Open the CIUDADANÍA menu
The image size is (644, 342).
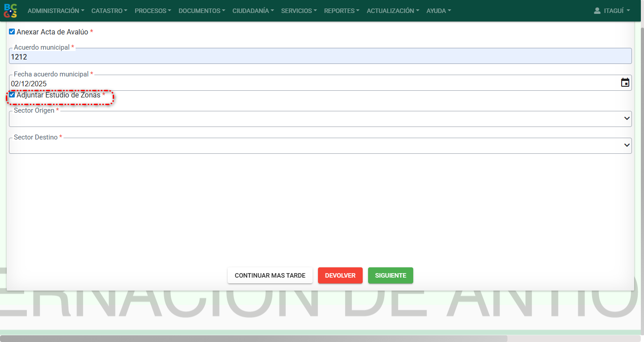click(253, 11)
